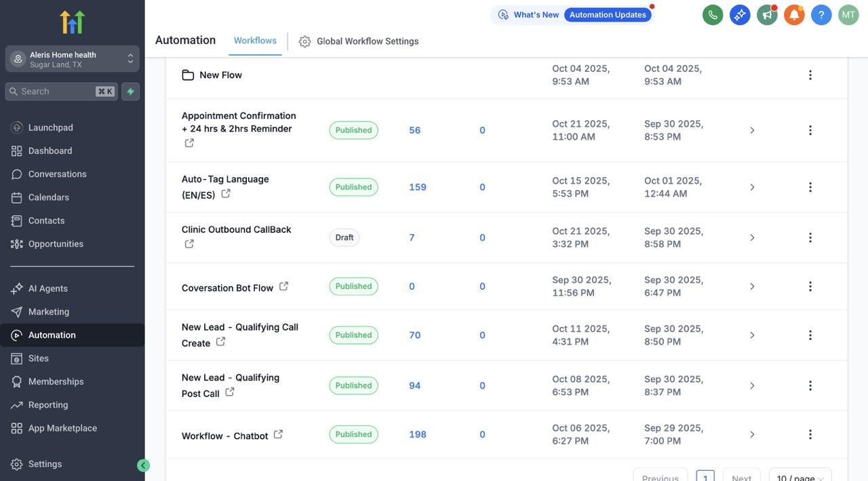Open Global Workflow Settings via the gear icon
Viewport: 868px width, 481px height.
[x=304, y=41]
